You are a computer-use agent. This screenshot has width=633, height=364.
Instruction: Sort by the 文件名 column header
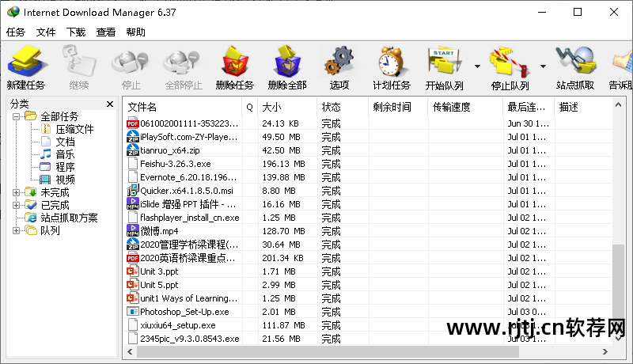coord(183,107)
